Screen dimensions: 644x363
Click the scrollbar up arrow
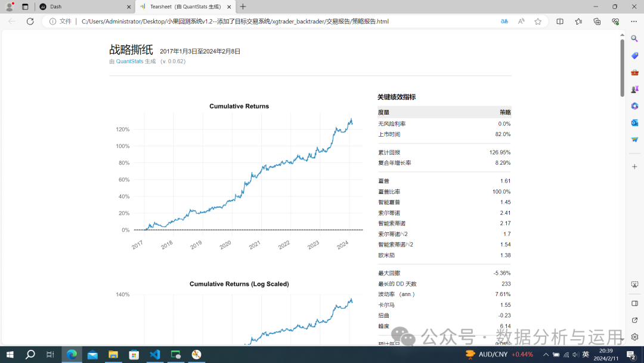point(622,35)
